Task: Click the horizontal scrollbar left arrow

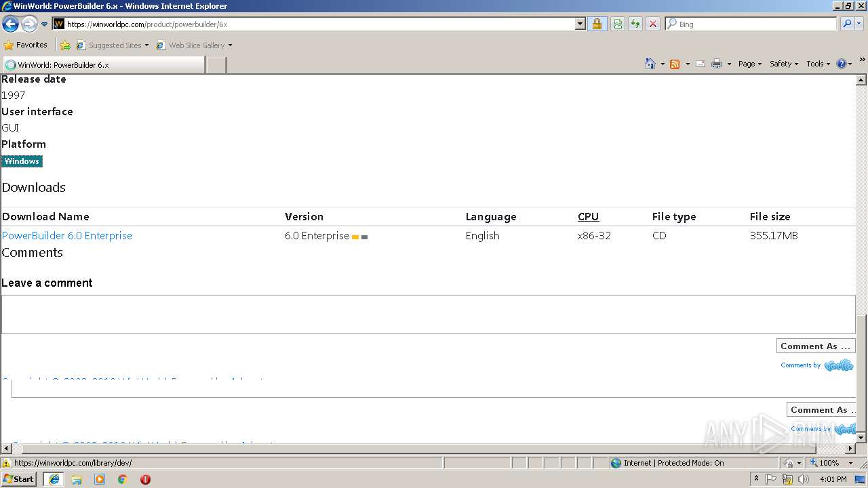Action: point(6,449)
